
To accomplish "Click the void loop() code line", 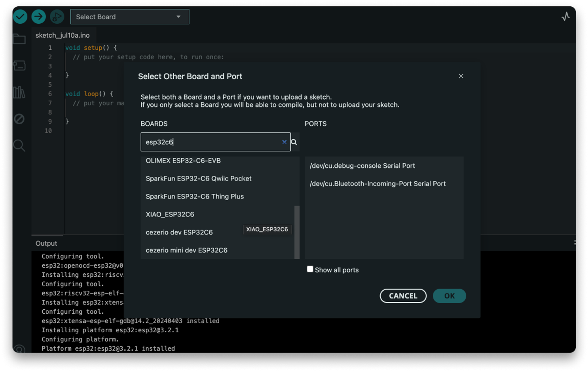I will [x=89, y=94].
